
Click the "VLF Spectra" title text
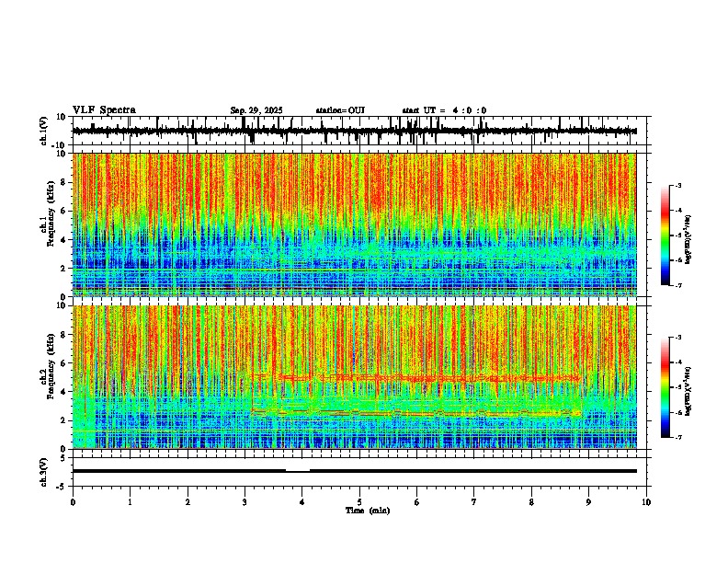click(x=104, y=110)
